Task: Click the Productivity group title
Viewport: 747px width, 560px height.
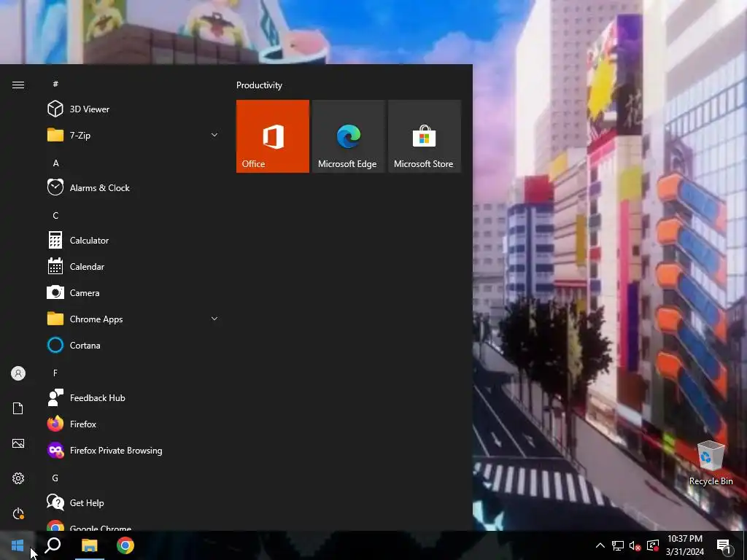Action: click(x=259, y=85)
